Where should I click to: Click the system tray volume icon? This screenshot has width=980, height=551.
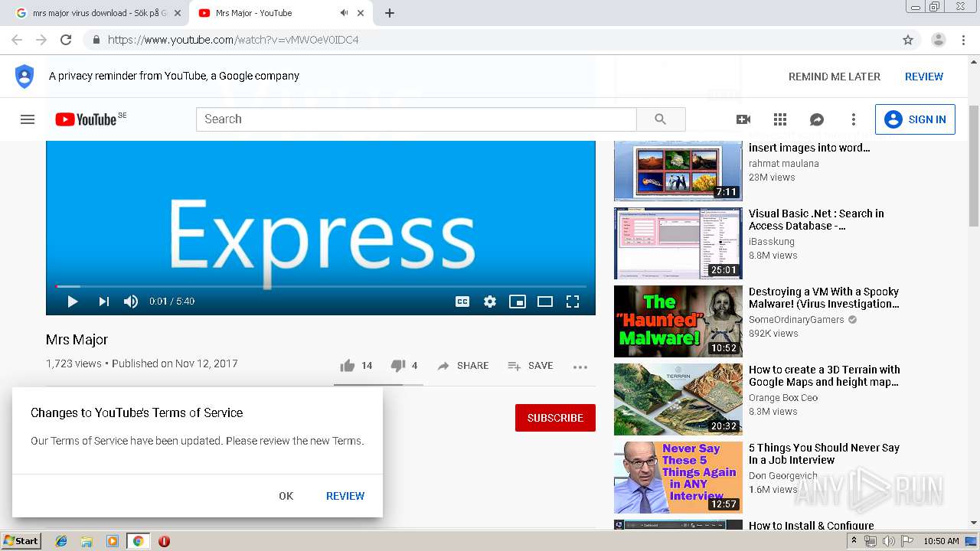coord(888,541)
